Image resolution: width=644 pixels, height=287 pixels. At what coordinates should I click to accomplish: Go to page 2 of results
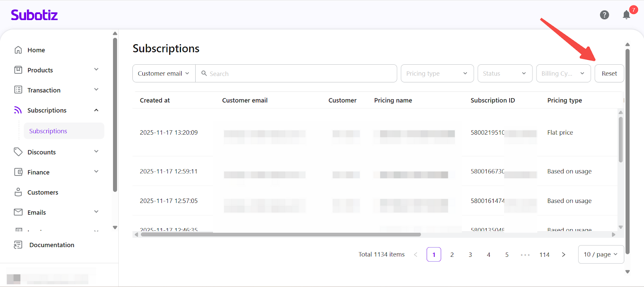pos(452,255)
